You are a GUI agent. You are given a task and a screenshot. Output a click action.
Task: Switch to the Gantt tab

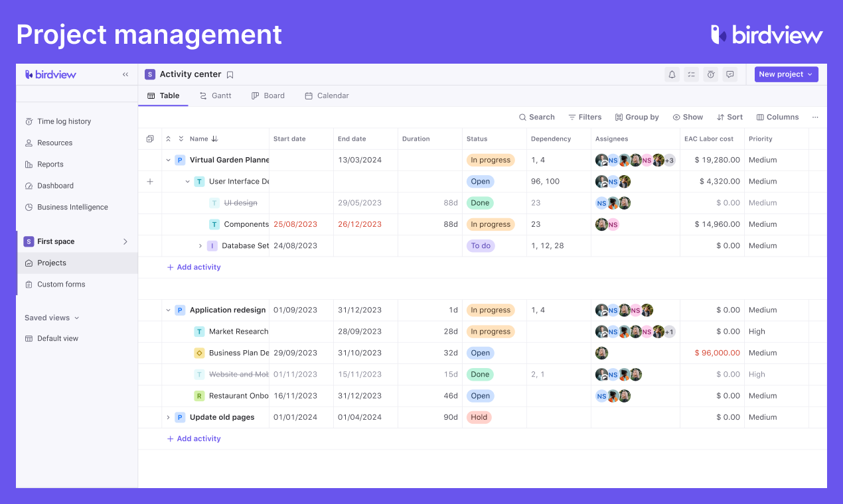pyautogui.click(x=215, y=95)
